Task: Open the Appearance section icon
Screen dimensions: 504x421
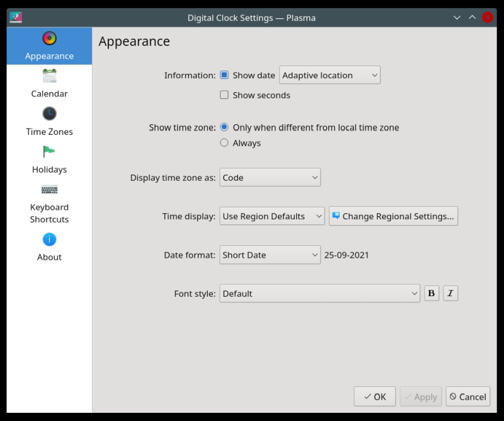Action: (x=49, y=39)
